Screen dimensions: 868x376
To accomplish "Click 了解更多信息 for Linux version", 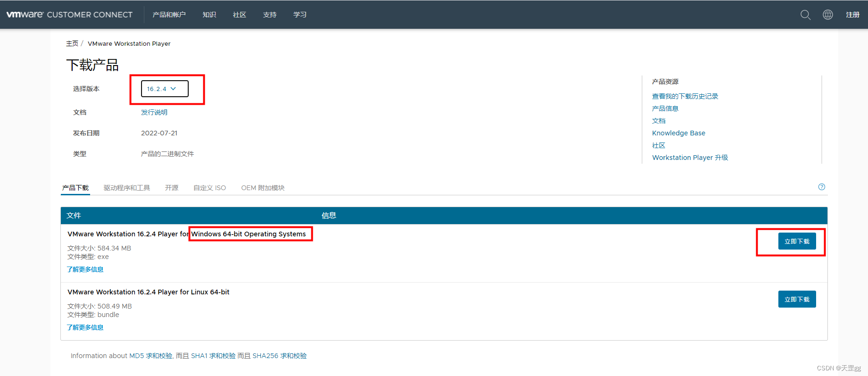I will 85,327.
